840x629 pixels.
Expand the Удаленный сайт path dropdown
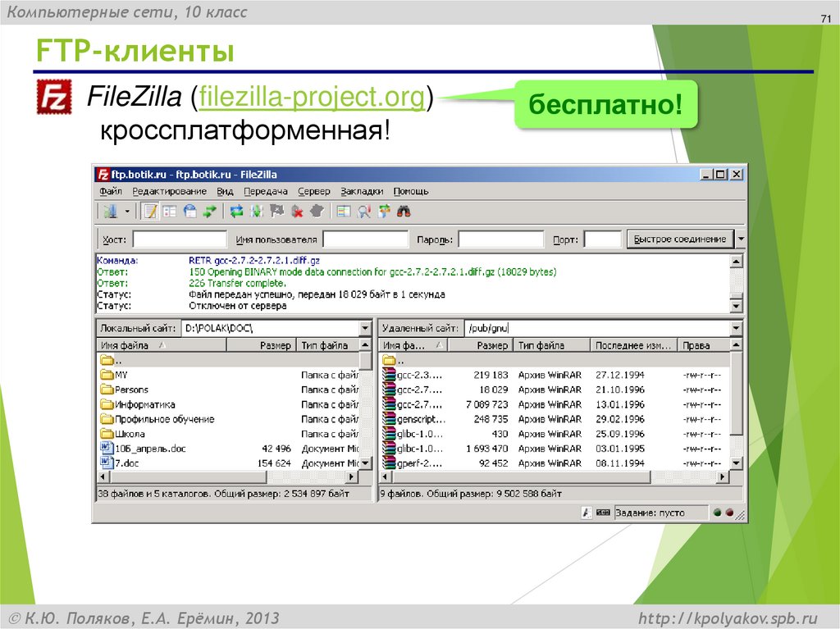click(737, 328)
